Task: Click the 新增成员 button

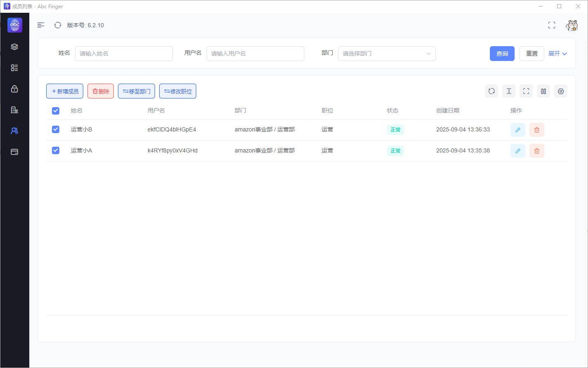Action: pyautogui.click(x=65, y=91)
